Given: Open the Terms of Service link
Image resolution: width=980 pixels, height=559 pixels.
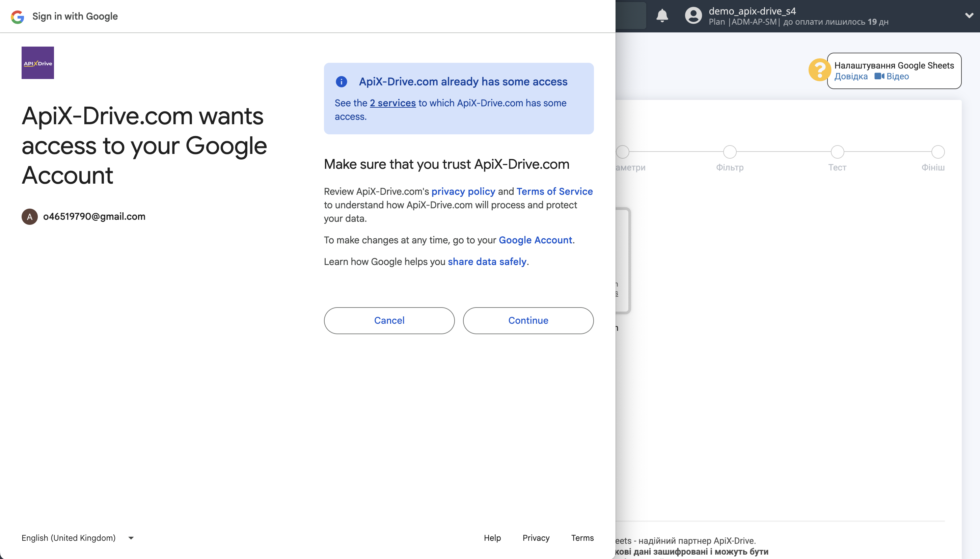Looking at the screenshot, I should pyautogui.click(x=554, y=191).
